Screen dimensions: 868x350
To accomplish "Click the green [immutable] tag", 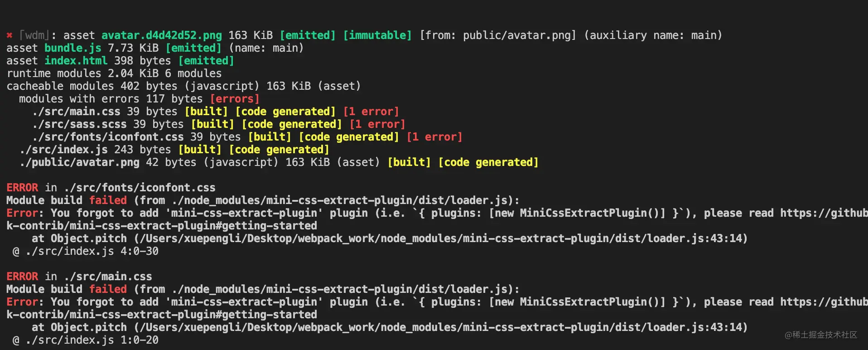I will point(377,35).
